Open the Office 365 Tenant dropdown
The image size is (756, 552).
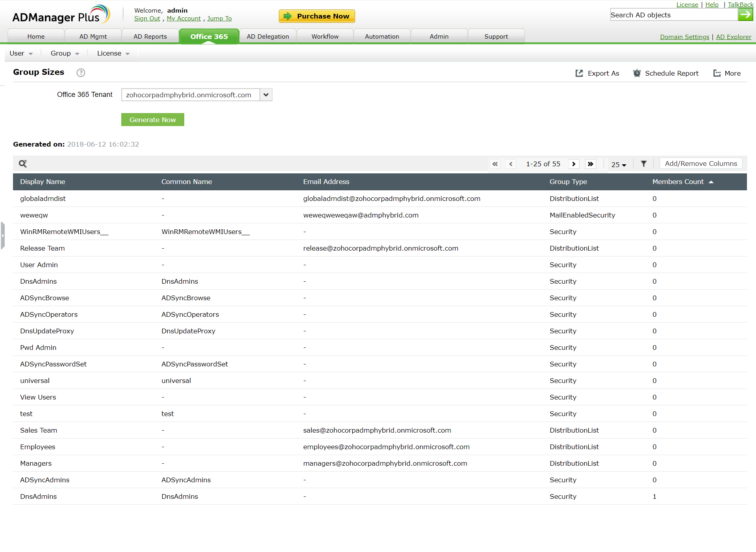click(266, 95)
